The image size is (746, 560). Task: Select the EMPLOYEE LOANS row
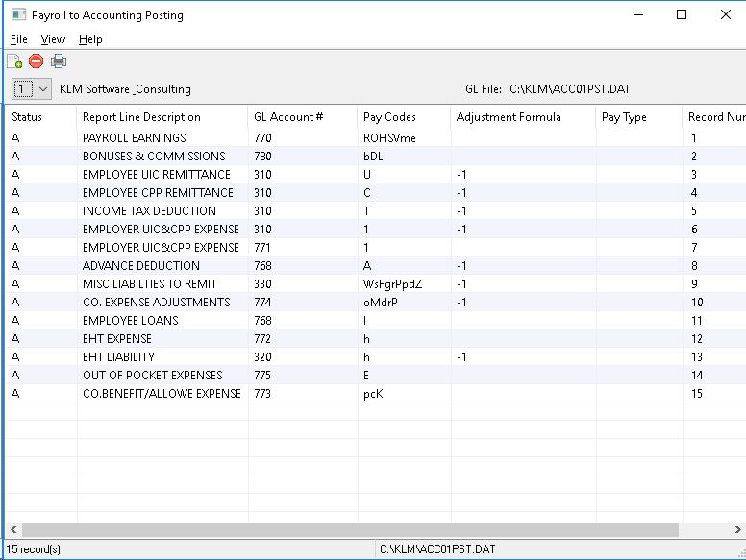(375, 321)
